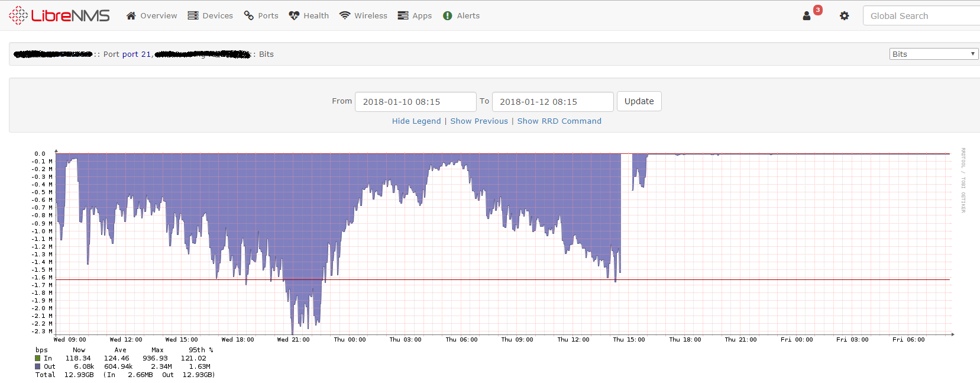Click the LibreNMS logo
This screenshot has width=980, height=383.
(x=59, y=15)
